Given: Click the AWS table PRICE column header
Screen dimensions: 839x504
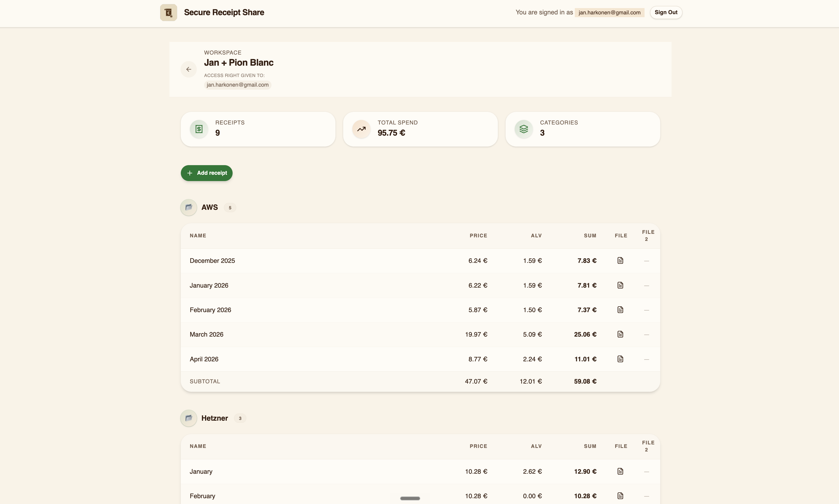Looking at the screenshot, I should pos(478,236).
